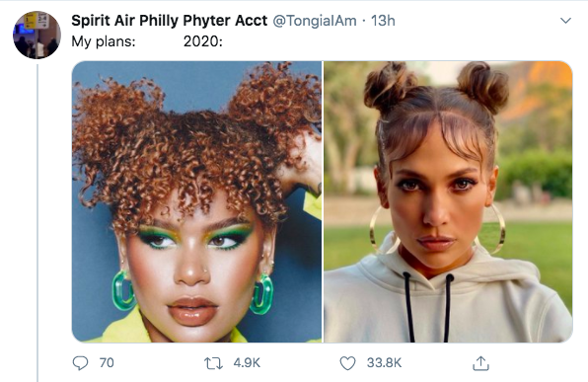Open the tweet options chevron menu
The height and width of the screenshot is (382, 588).
click(565, 21)
